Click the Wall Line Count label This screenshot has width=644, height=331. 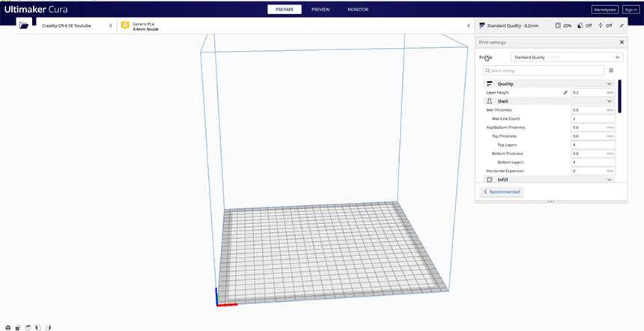[505, 118]
